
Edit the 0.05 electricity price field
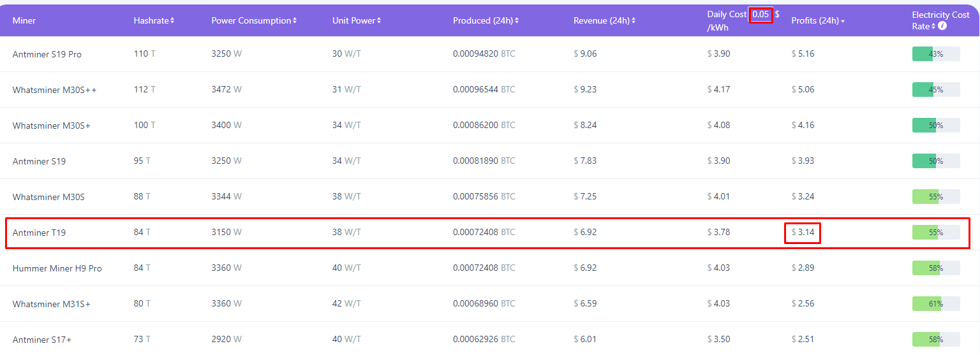[x=761, y=15]
